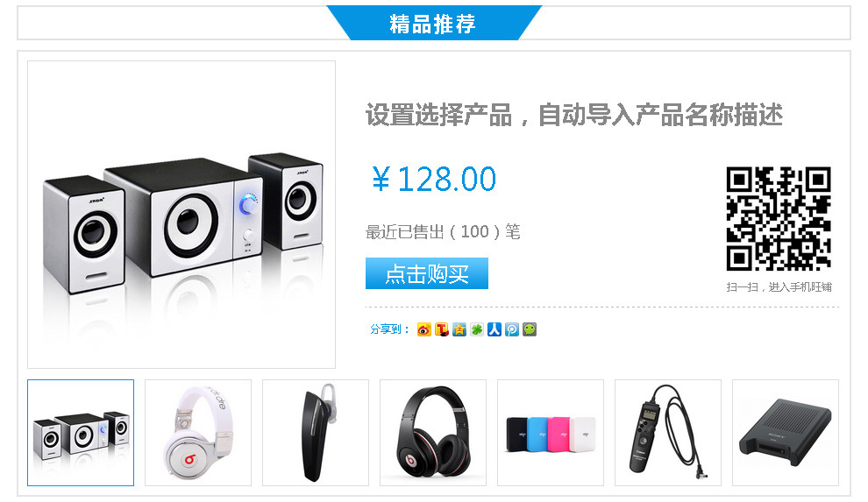Click the ¥128.00 price text
The width and height of the screenshot is (868, 502).
[434, 179]
